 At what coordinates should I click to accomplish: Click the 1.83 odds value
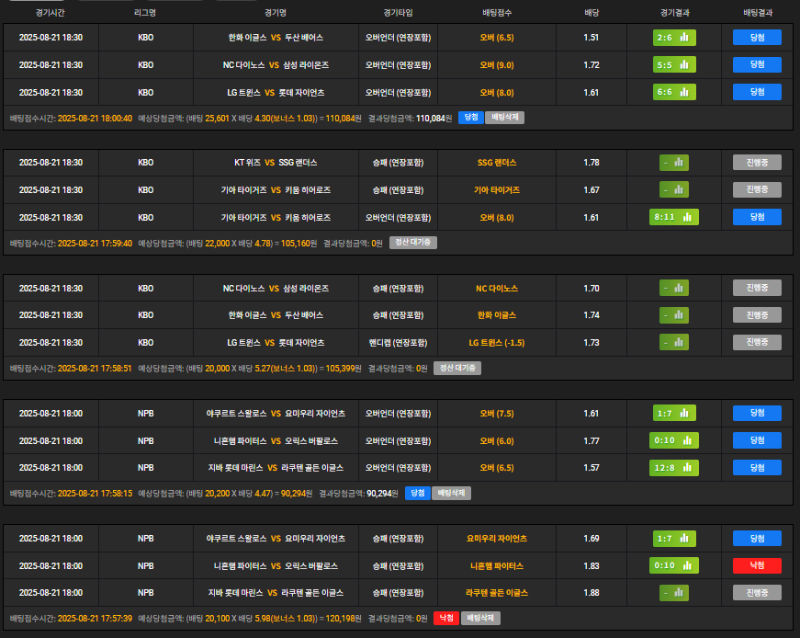point(591,566)
